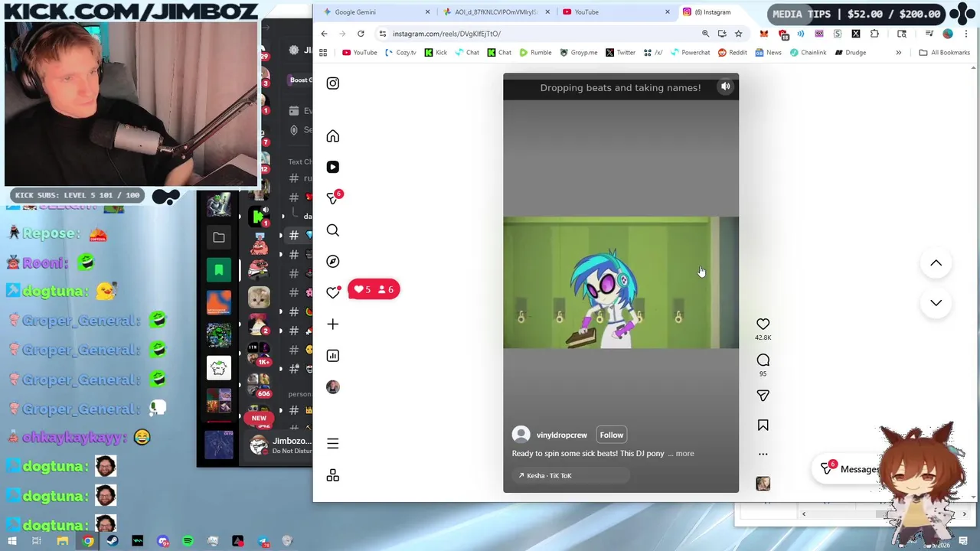Click the instagram.com address bar

[x=536, y=34]
